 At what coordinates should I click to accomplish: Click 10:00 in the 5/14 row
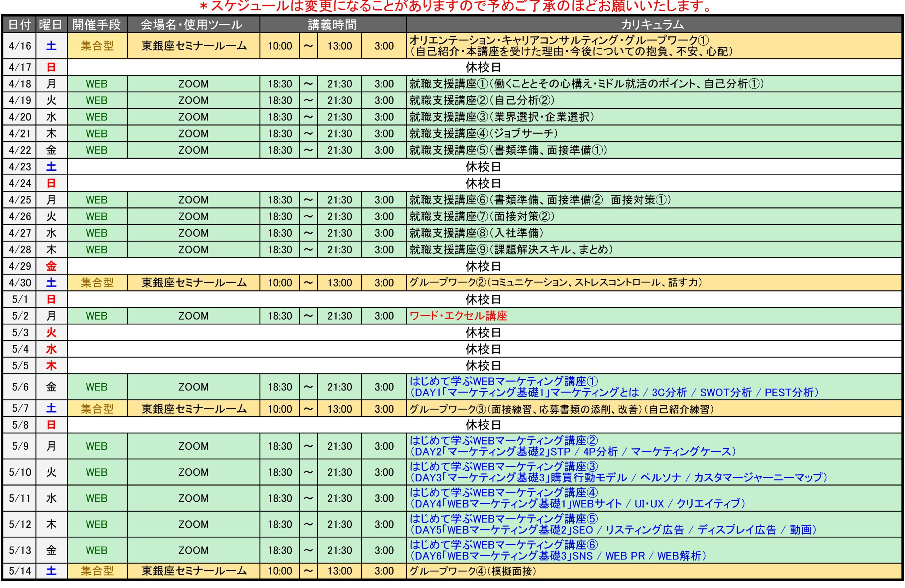pyautogui.click(x=280, y=571)
